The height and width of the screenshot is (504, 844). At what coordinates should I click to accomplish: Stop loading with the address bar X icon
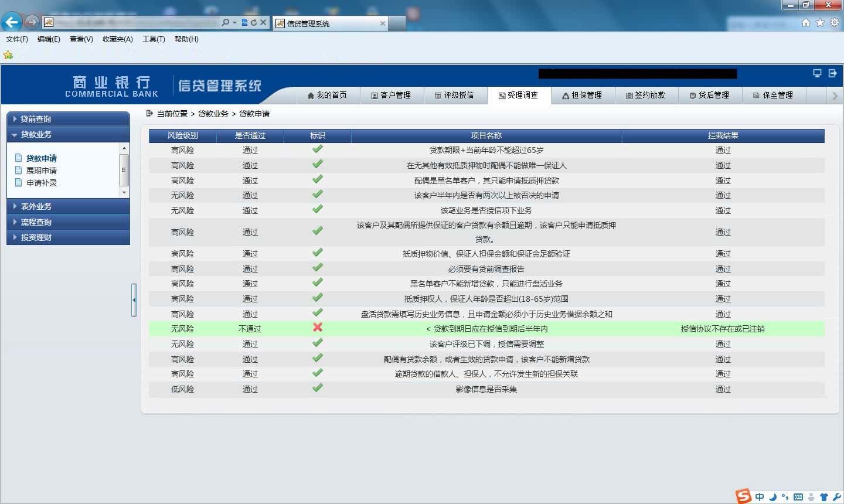click(x=263, y=22)
